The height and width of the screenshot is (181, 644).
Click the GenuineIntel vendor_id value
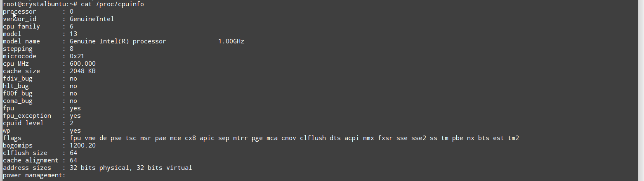coord(92,19)
